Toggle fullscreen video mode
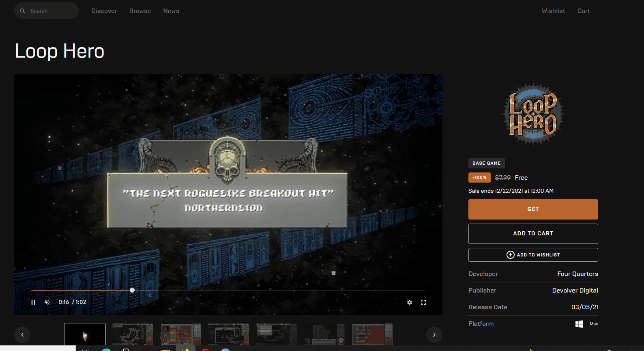Screen dimensions: 644x351 tap(423, 302)
